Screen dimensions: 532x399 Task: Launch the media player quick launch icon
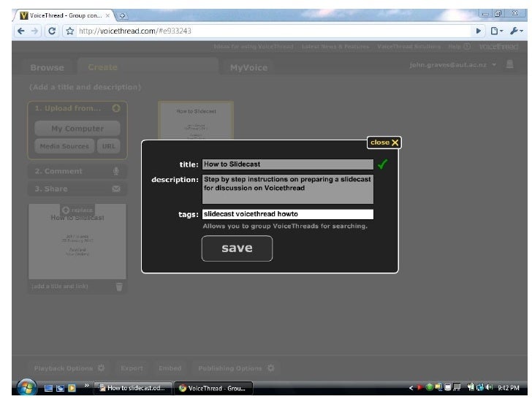72,388
